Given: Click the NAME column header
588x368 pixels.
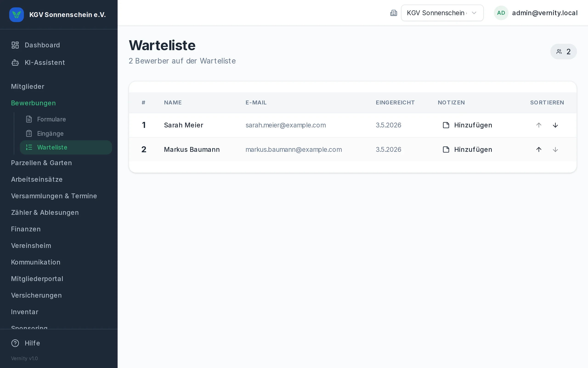Looking at the screenshot, I should click(x=173, y=103).
